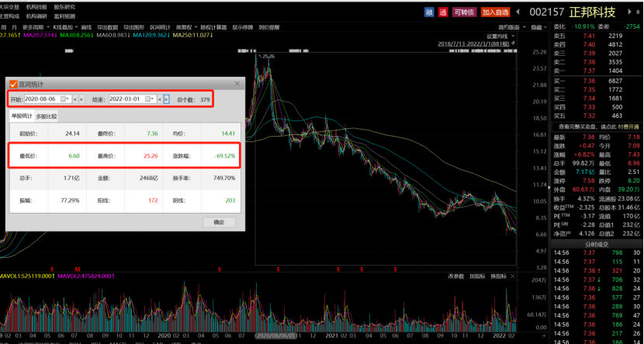Step end date backward with < arrow
The image size is (644, 344).
160,99
